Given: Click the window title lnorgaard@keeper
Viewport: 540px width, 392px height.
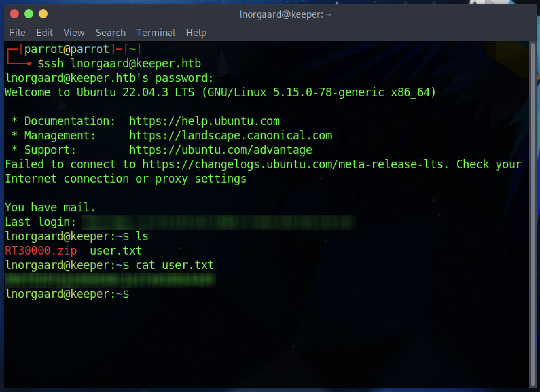Looking at the screenshot, I should (285, 14).
